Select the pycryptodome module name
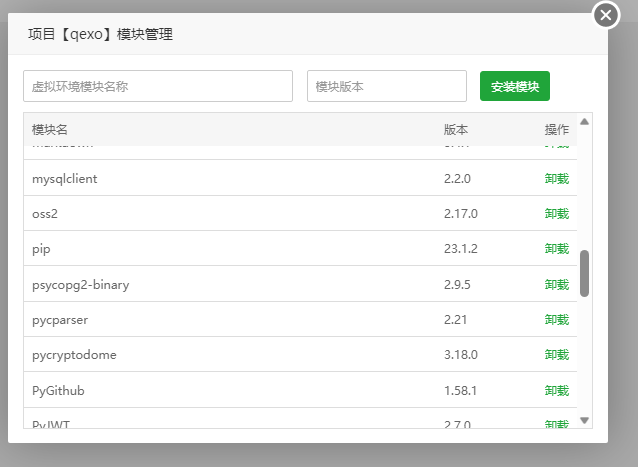Viewport: 638px width, 467px height. coord(72,354)
